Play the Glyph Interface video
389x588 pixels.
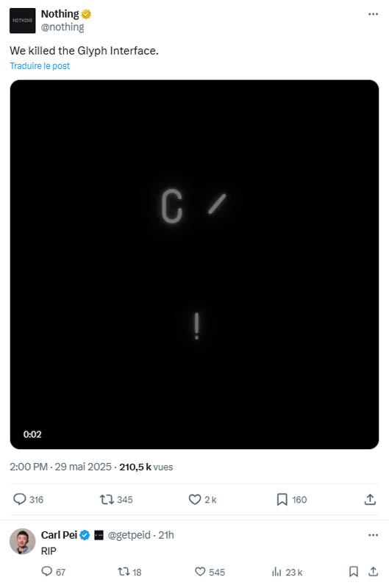194,265
